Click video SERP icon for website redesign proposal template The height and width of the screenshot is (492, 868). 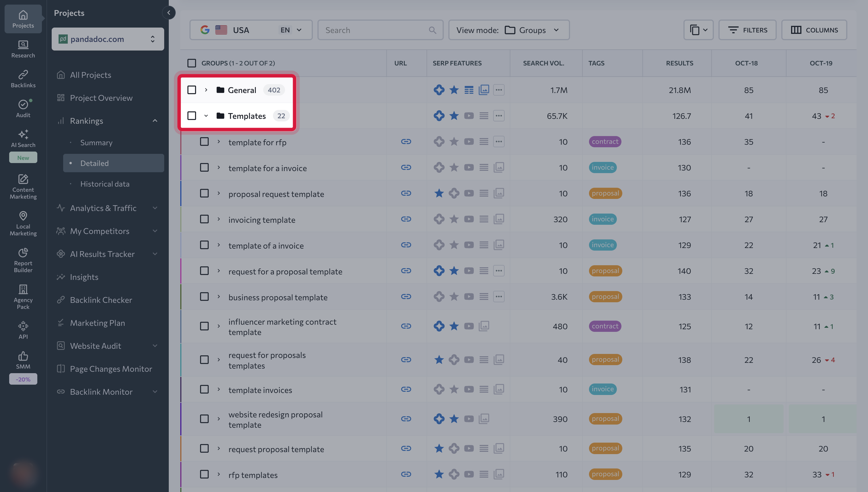coord(469,419)
